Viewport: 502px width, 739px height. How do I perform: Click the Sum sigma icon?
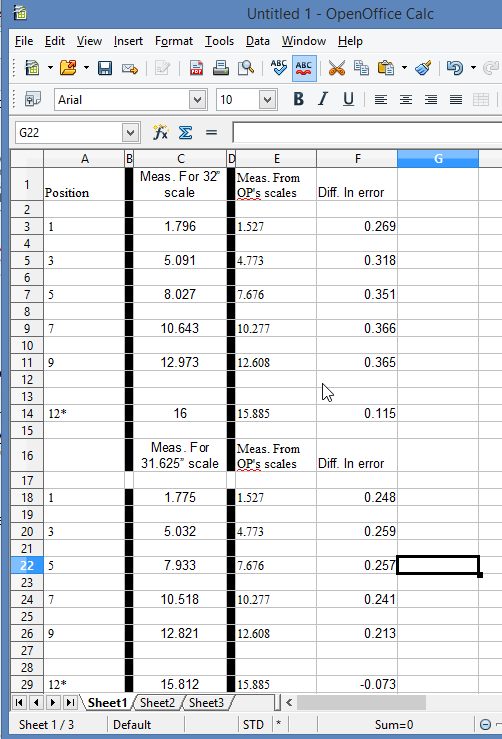pos(185,133)
